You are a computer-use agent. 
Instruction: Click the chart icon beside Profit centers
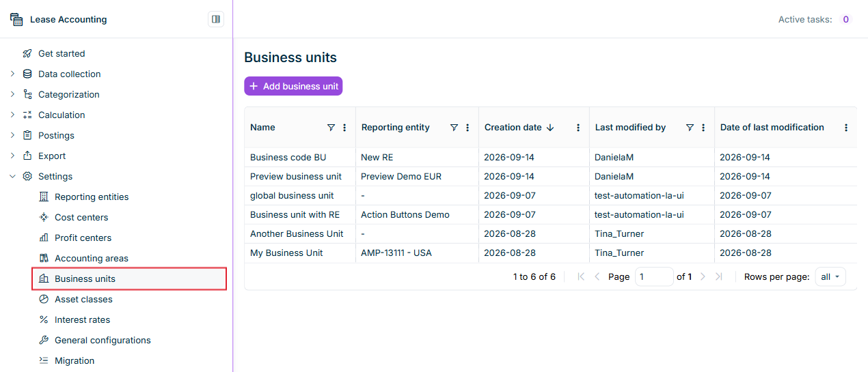point(44,238)
